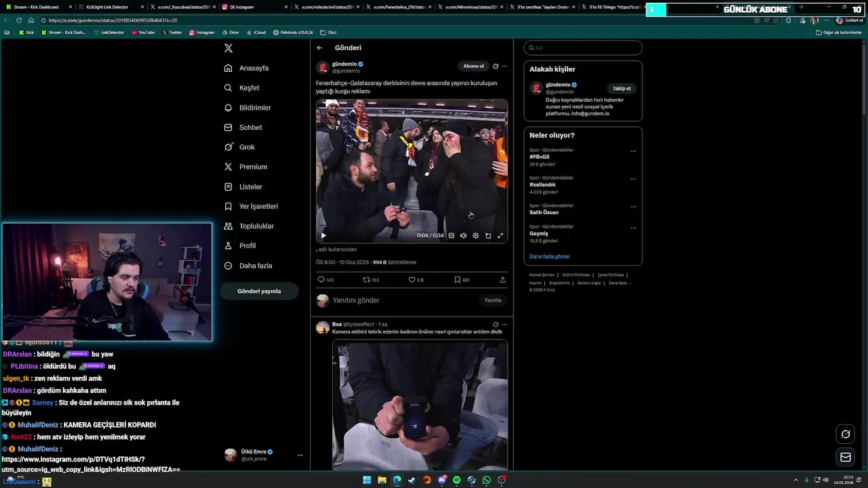Open Grok icon on gündemio post
The height and width of the screenshot is (488, 868).
click(x=496, y=66)
